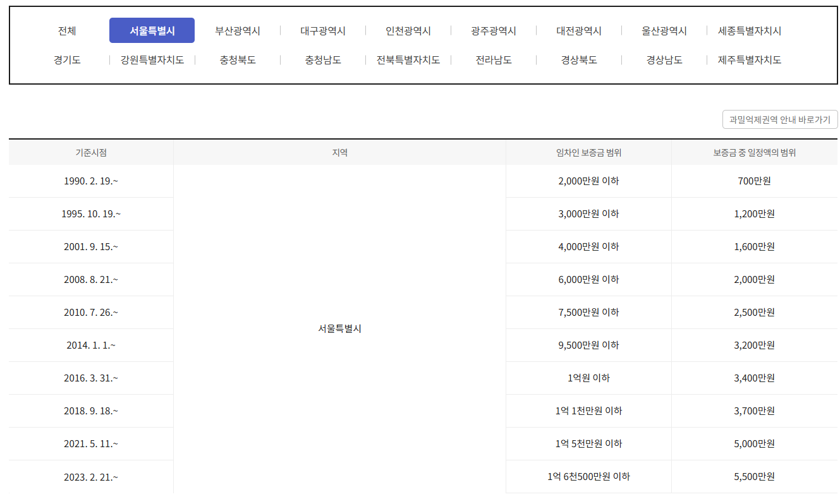Select the 경기도 region tab

point(67,60)
